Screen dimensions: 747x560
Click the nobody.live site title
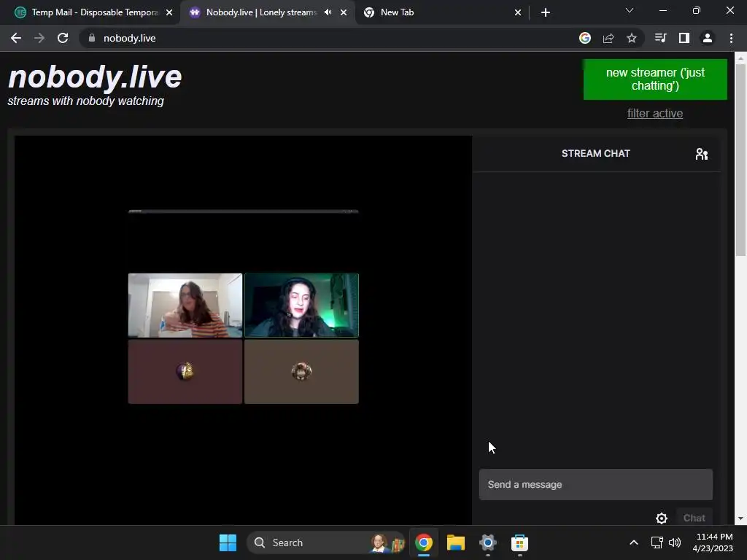coord(95,77)
